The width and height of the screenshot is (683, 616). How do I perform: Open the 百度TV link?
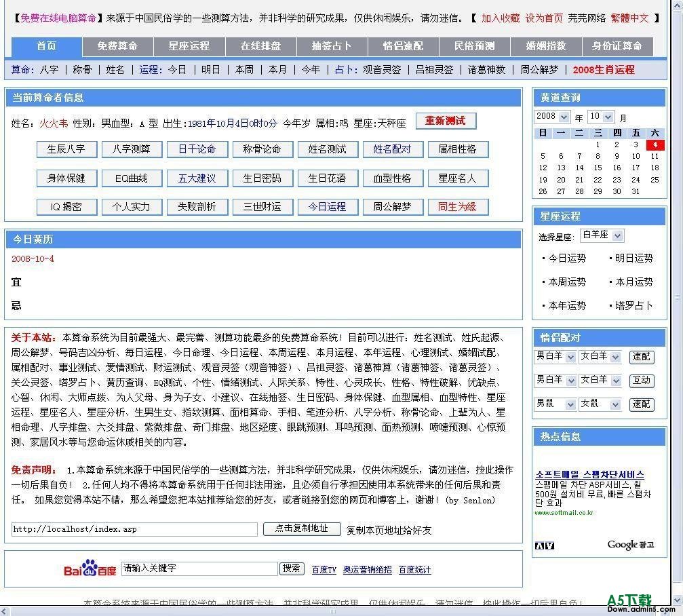click(x=324, y=570)
